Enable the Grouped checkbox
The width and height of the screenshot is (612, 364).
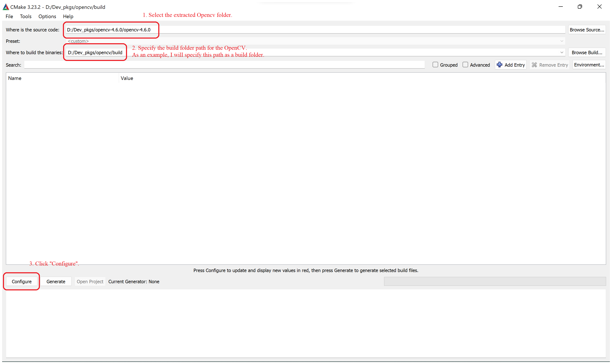click(435, 65)
